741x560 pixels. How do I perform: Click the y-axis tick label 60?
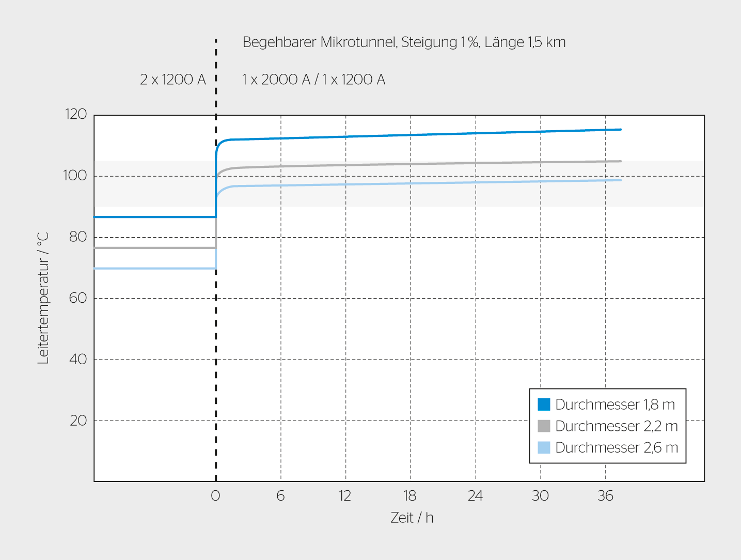78,298
